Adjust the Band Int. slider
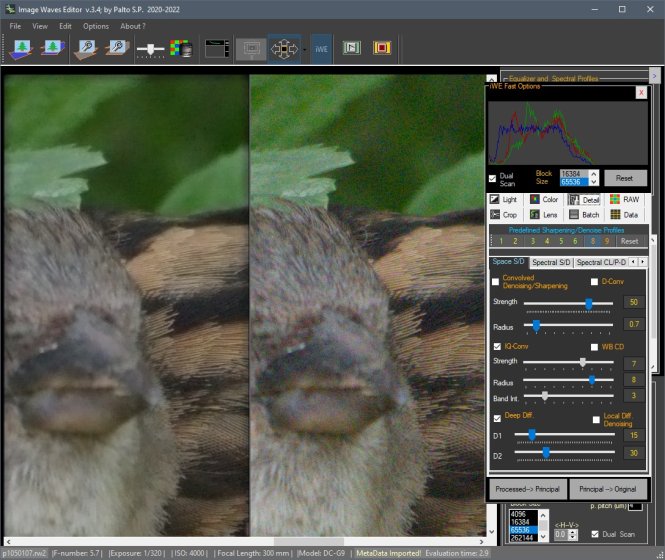The width and height of the screenshot is (665, 560). [545, 396]
